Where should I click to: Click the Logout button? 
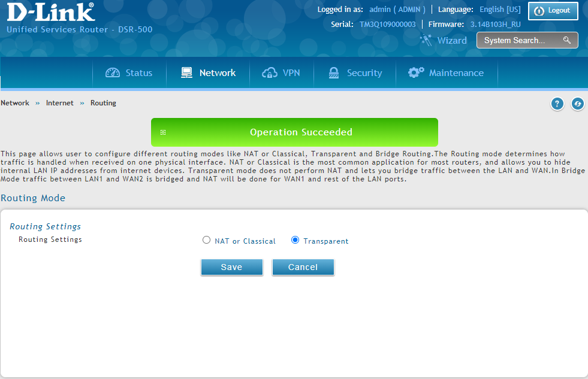point(553,11)
